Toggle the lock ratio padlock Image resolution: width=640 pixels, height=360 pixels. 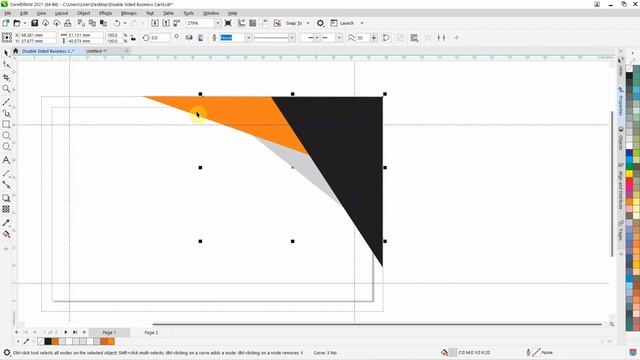133,38
